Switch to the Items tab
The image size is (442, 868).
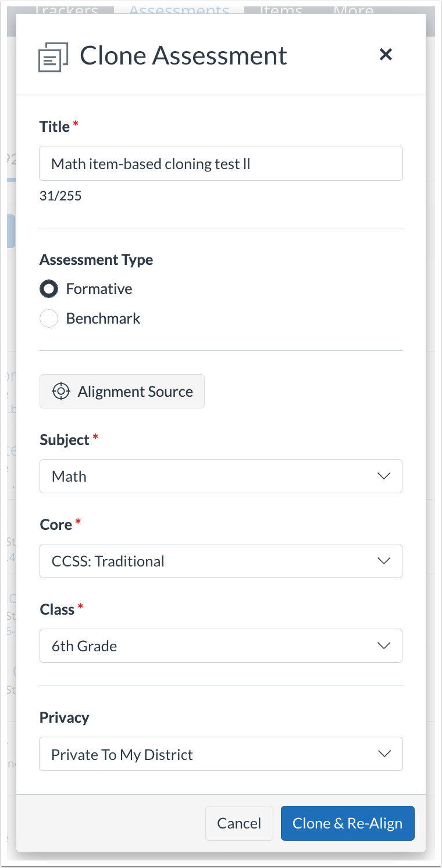pos(281,10)
